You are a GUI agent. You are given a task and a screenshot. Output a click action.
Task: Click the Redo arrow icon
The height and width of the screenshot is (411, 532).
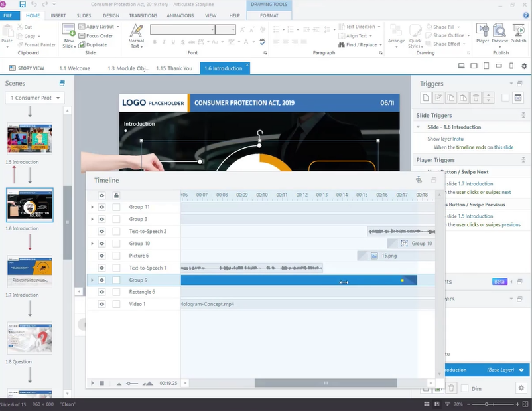click(45, 5)
